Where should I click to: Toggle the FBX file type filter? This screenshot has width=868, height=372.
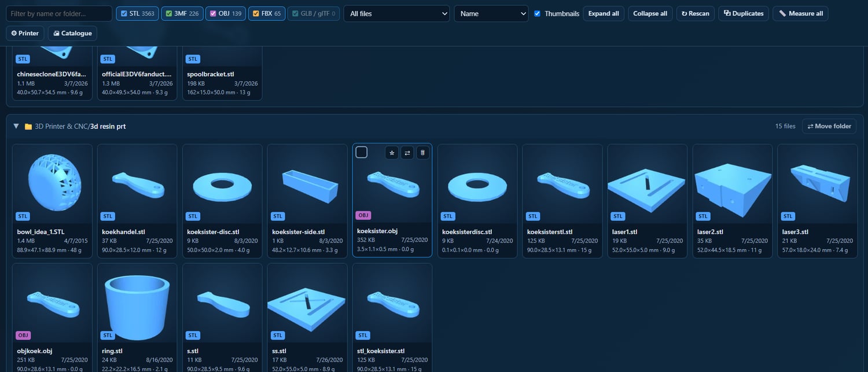(x=267, y=13)
